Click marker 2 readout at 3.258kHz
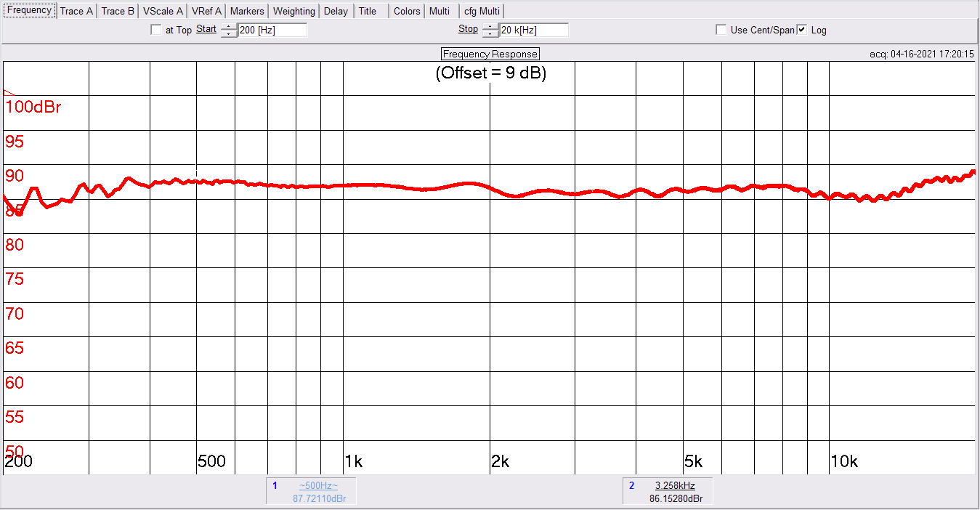This screenshot has width=980, height=510. (x=675, y=485)
